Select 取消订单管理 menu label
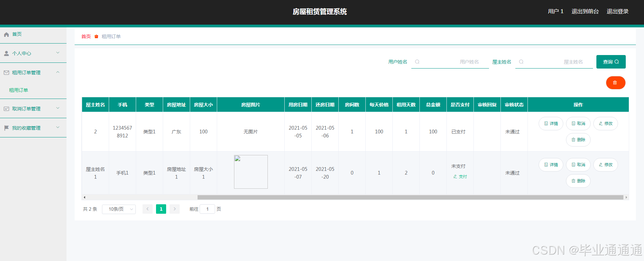This screenshot has height=261, width=644. tap(26, 109)
